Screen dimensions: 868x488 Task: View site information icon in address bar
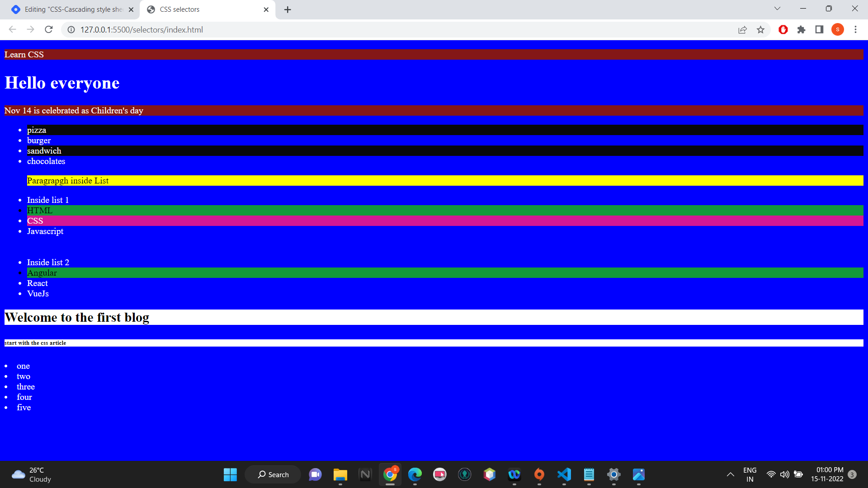[71, 30]
